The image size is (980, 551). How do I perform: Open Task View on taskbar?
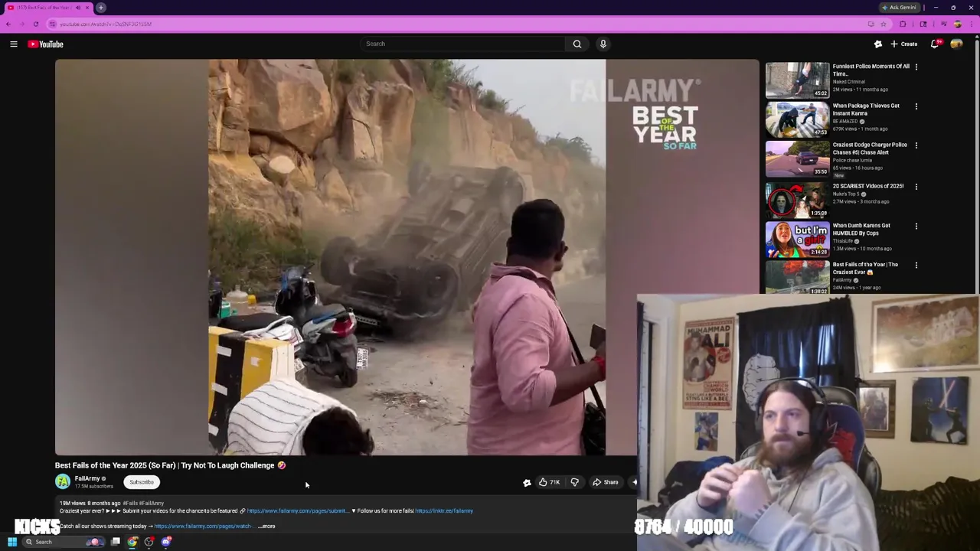[116, 542]
